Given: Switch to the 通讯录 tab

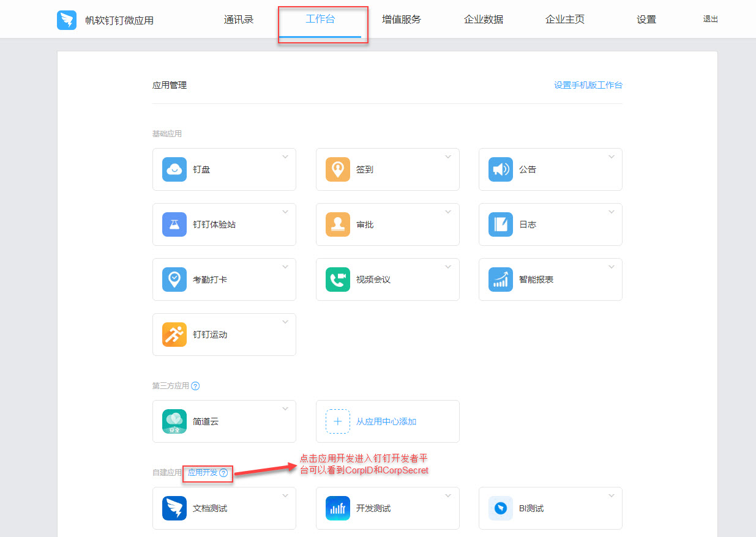Looking at the screenshot, I should (239, 19).
